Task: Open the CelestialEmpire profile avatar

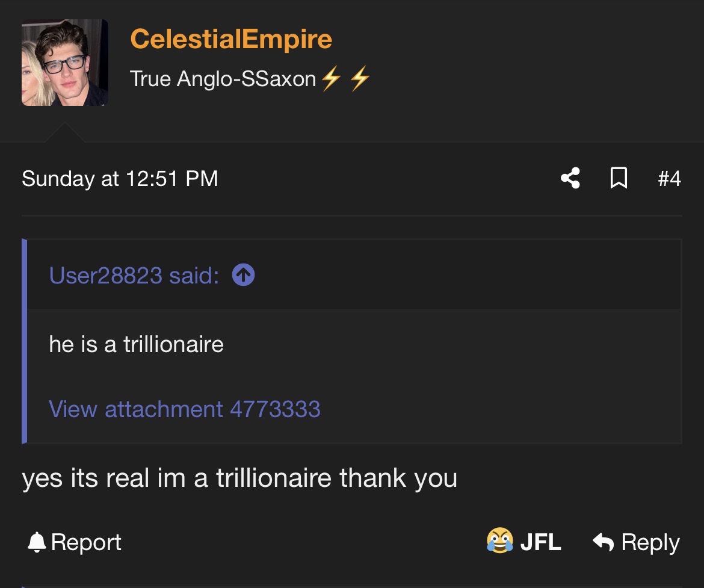Action: [64, 63]
